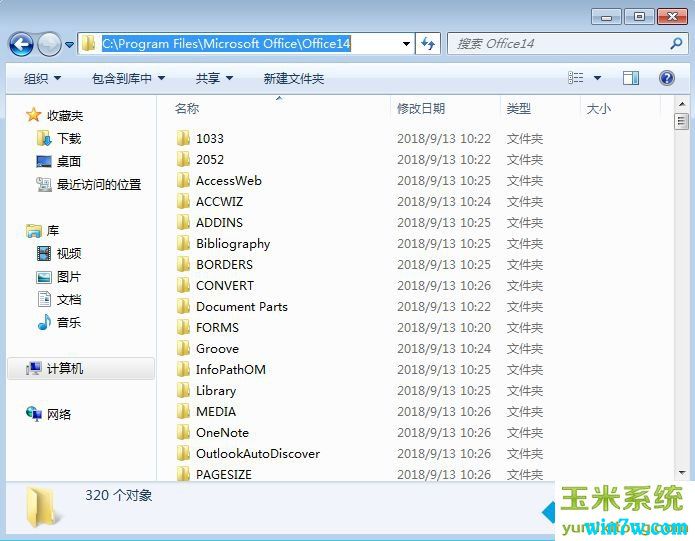The width and height of the screenshot is (695, 541).
Task: Select the AccessWeb folder icon
Action: tap(183, 180)
